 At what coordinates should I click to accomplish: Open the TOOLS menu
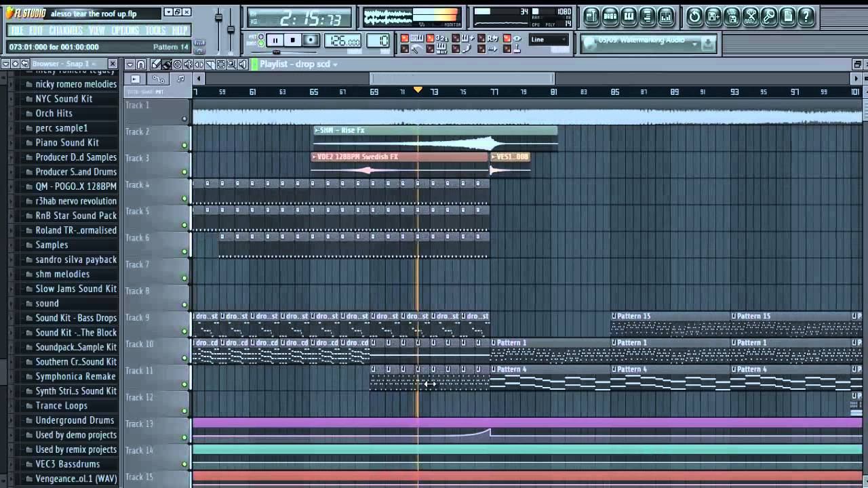pos(155,30)
